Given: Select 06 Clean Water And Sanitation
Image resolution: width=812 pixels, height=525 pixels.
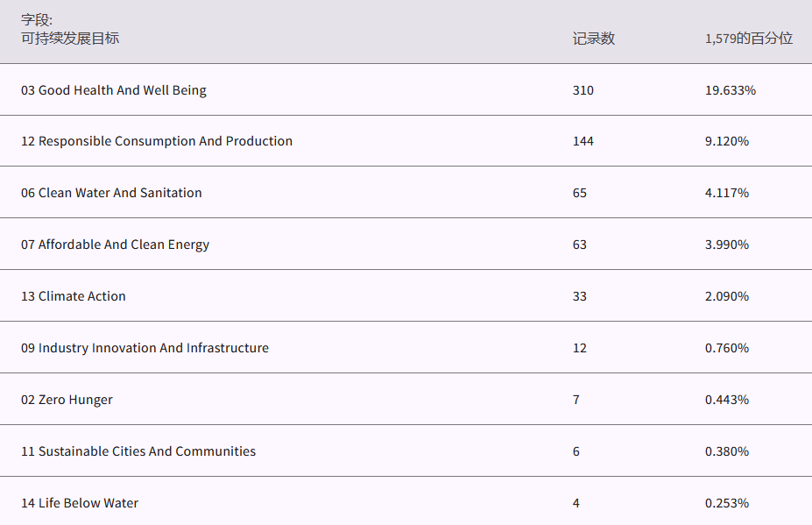Looking at the screenshot, I should click(111, 193).
